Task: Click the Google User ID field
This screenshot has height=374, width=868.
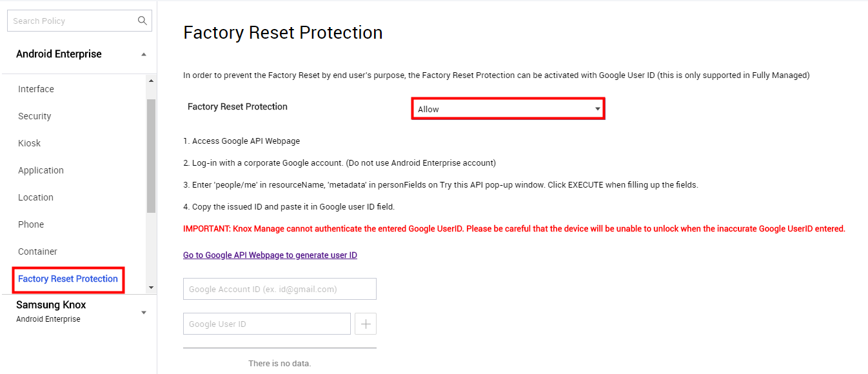Action: 267,324
